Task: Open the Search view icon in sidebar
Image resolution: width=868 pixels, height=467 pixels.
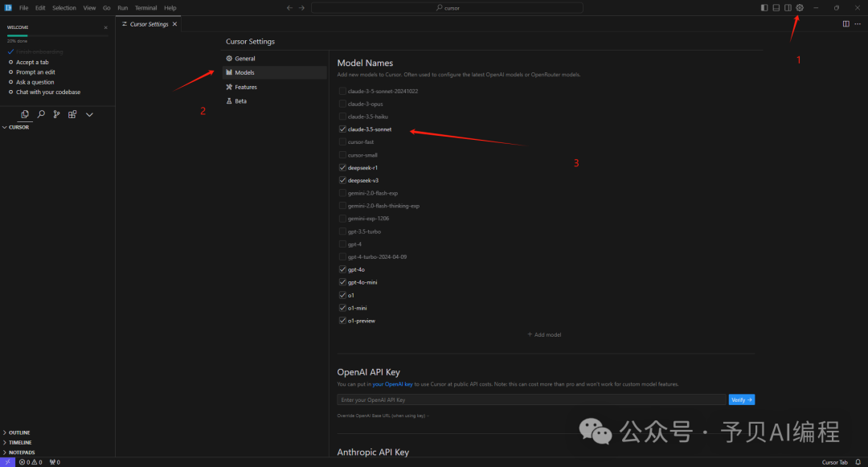Action: pyautogui.click(x=41, y=114)
